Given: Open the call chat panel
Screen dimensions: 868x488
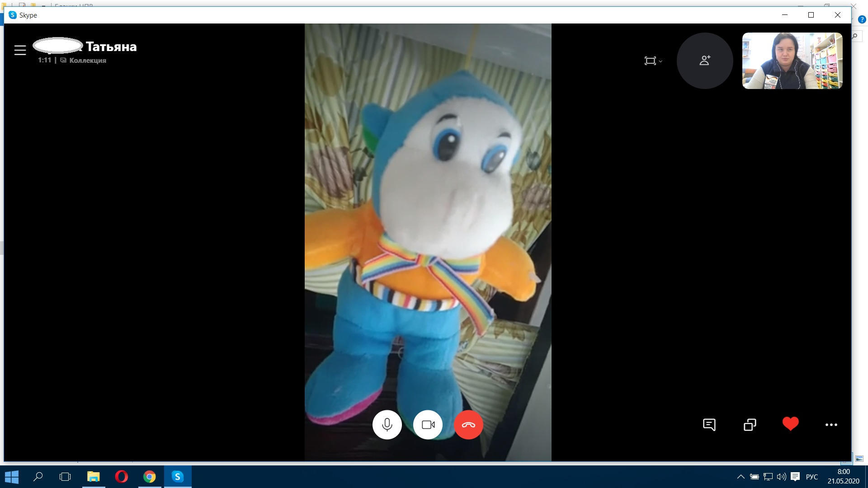Looking at the screenshot, I should (709, 425).
